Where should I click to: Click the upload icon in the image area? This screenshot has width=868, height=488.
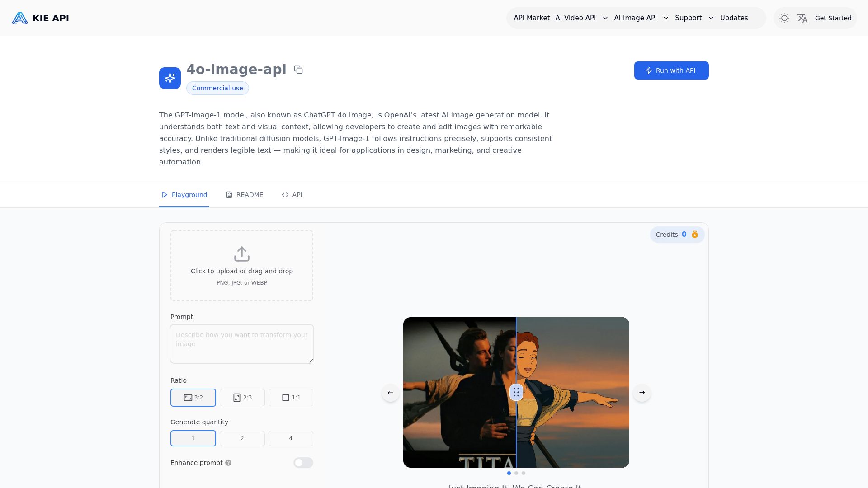tap(242, 254)
